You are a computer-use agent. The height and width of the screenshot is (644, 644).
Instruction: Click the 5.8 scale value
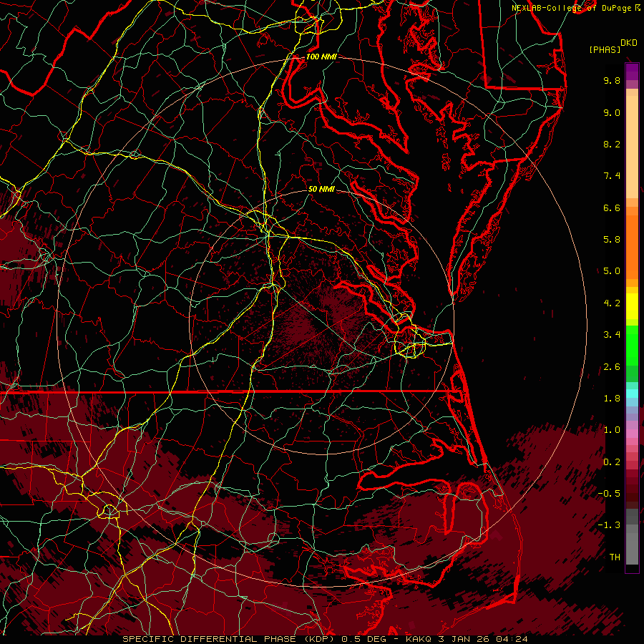point(612,240)
